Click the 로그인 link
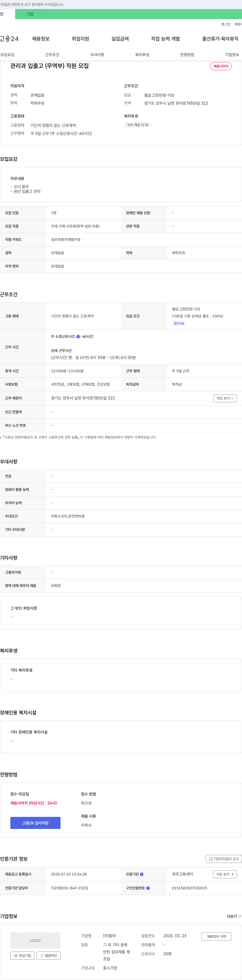Image resolution: width=242 pixels, height=980 pixels. click(226, 24)
